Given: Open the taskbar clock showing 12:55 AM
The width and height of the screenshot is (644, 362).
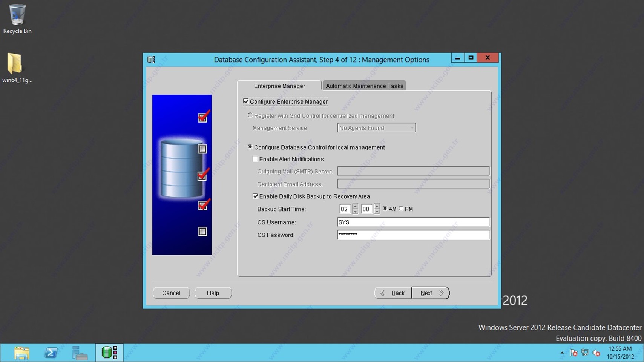Looking at the screenshot, I should (620, 353).
